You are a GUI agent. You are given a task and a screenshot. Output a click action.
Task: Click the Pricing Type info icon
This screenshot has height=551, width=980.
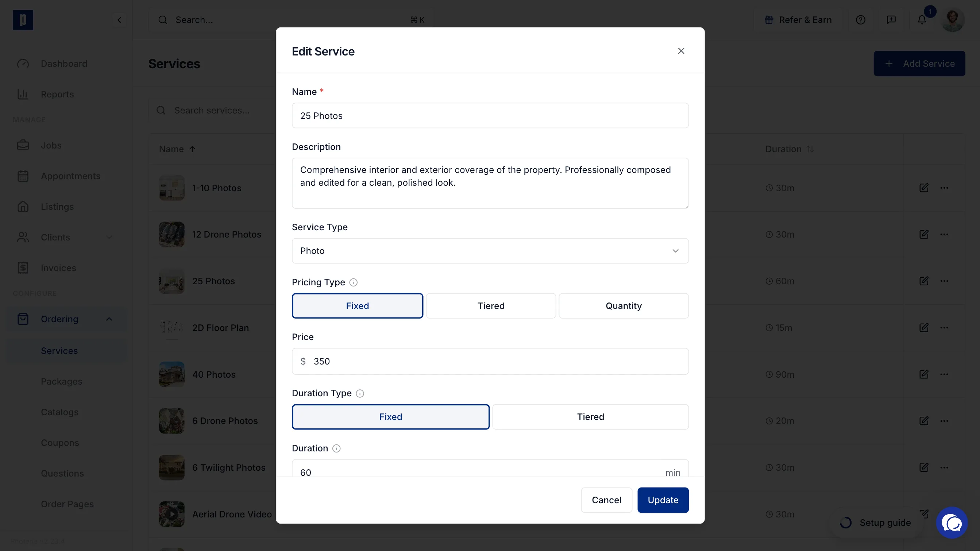tap(354, 282)
